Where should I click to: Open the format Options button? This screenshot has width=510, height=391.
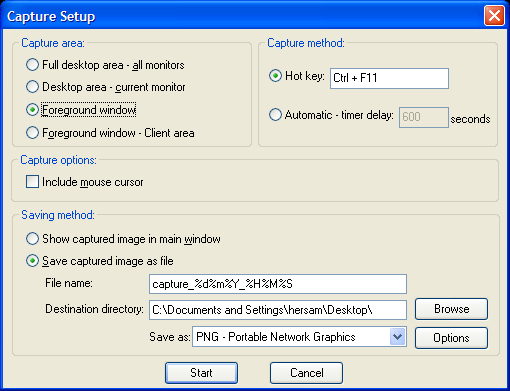coord(451,338)
